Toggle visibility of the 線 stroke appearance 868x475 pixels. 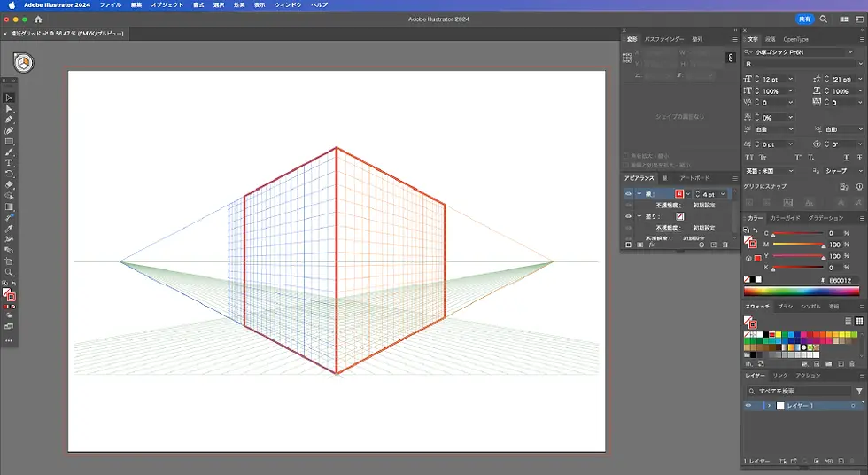tap(628, 193)
